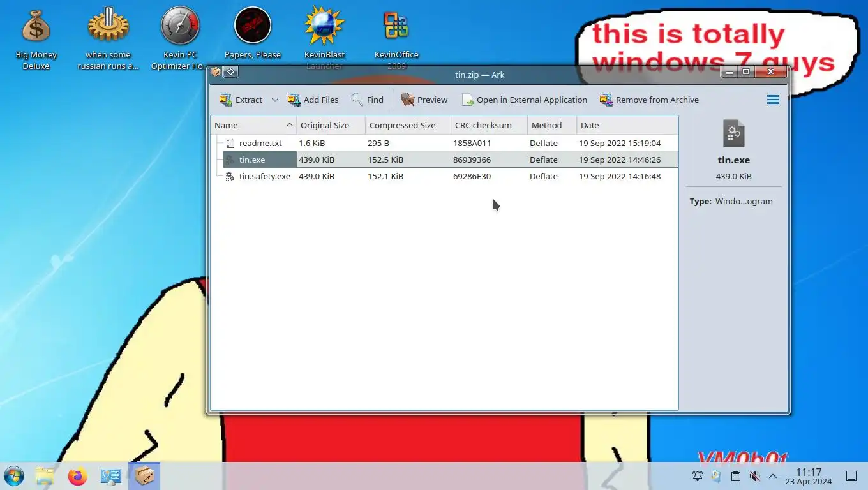Image resolution: width=868 pixels, height=490 pixels.
Task: Select the tin.exe entry in list
Action: coord(444,160)
